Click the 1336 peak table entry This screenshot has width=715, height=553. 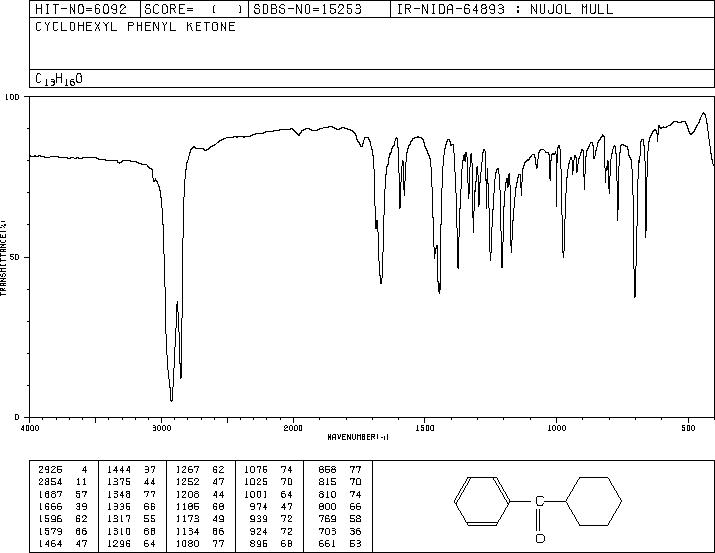click(x=119, y=506)
